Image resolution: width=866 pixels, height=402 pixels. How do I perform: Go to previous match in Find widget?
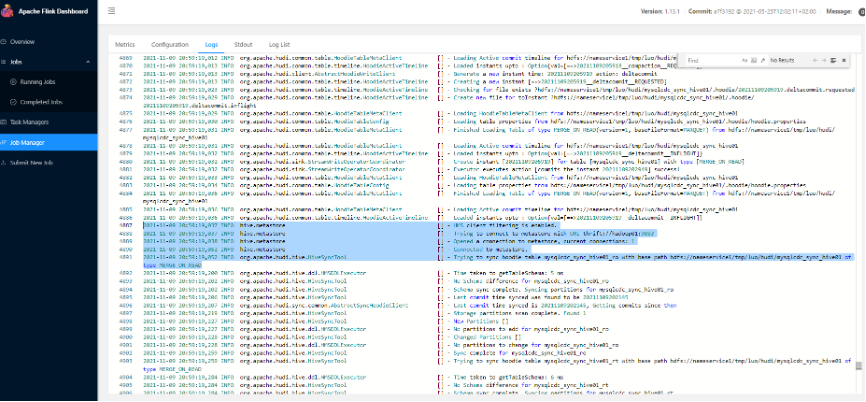(815, 60)
